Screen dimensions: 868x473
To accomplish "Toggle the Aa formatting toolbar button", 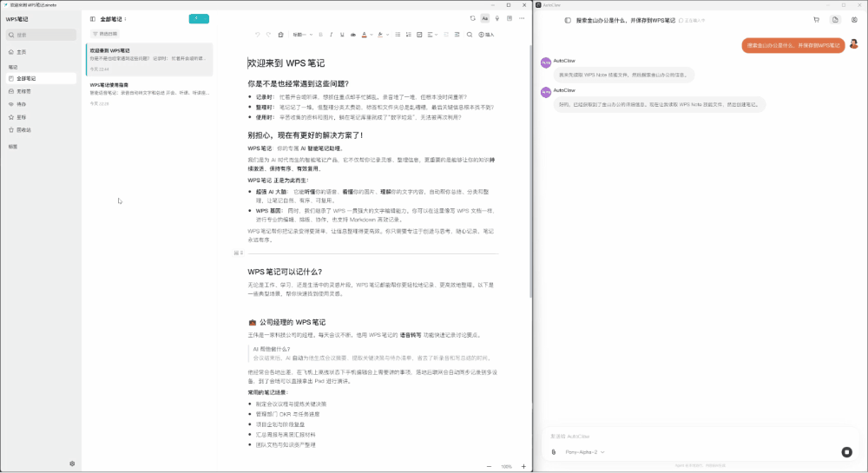I will pyautogui.click(x=485, y=18).
